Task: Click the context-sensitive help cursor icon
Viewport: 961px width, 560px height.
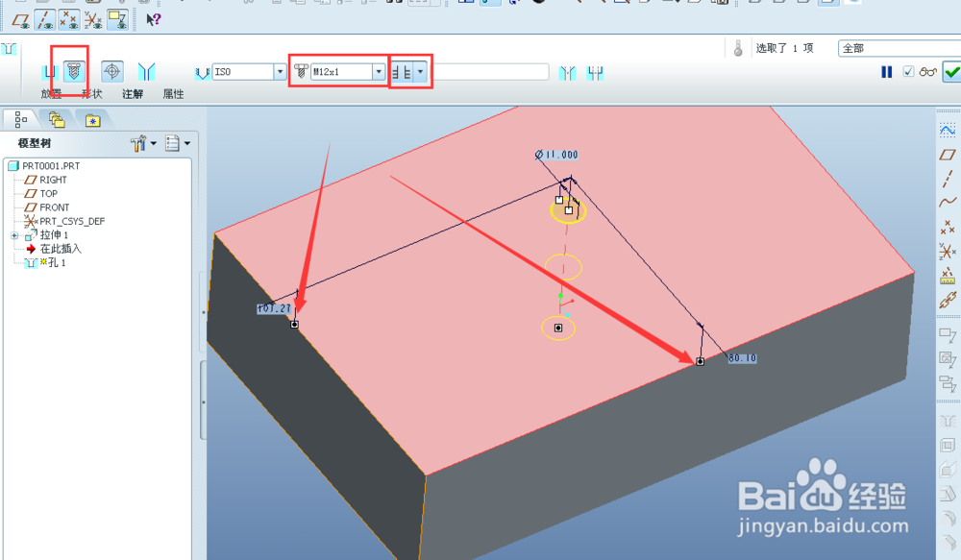Action: [x=153, y=19]
